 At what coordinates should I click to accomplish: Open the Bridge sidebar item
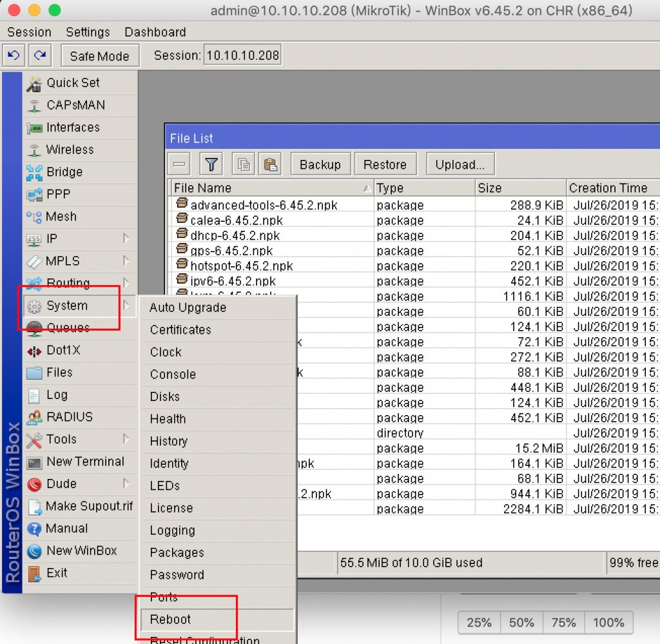[81, 172]
